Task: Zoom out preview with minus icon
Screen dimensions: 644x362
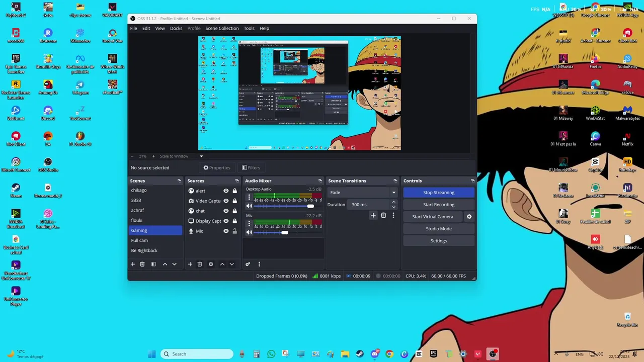Action: coord(132,156)
